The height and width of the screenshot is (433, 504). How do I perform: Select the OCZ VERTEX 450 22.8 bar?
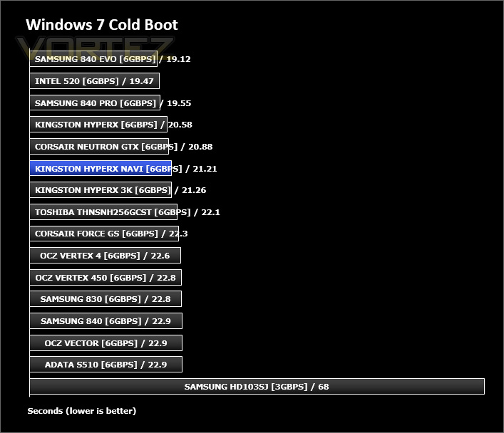pyautogui.click(x=106, y=277)
